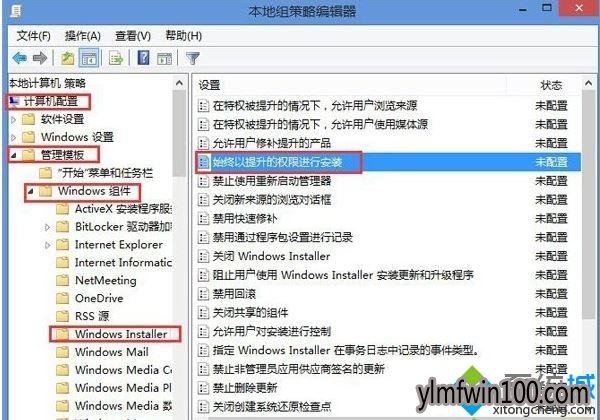Image resolution: width=600 pixels, height=420 pixels.
Task: Click the 状态 column header
Action: [x=551, y=85]
